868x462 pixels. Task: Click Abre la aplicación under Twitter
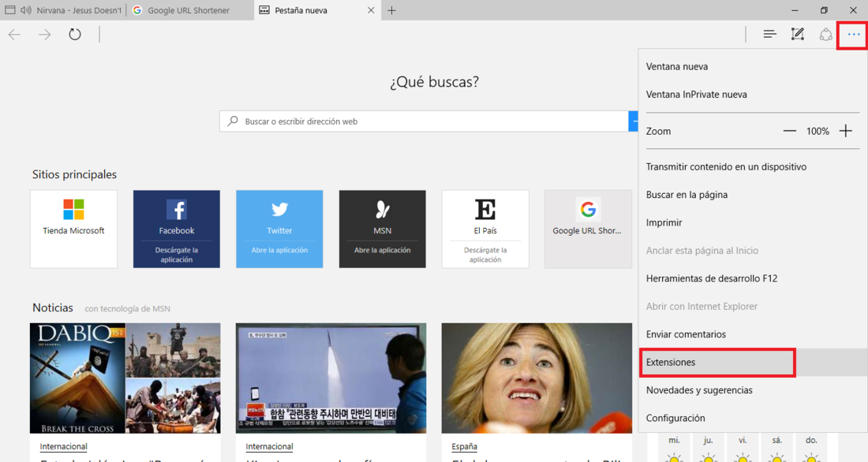click(x=279, y=250)
